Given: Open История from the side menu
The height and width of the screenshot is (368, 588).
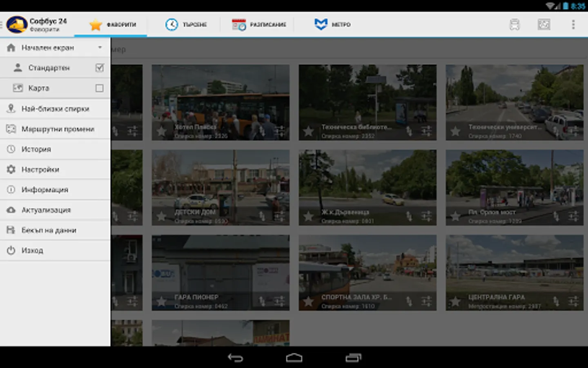Looking at the screenshot, I should coord(55,149).
